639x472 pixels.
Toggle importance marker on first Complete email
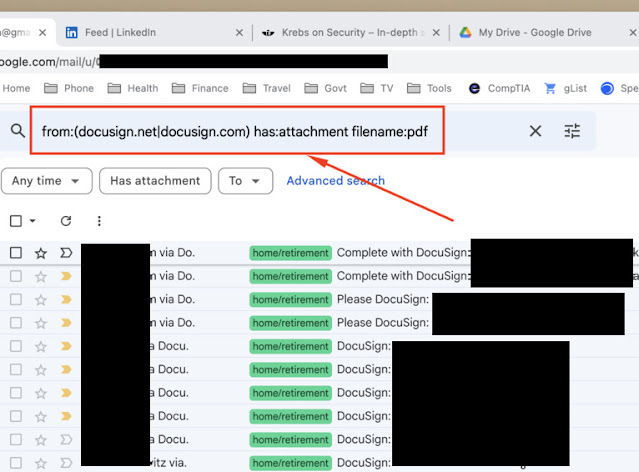pos(66,253)
